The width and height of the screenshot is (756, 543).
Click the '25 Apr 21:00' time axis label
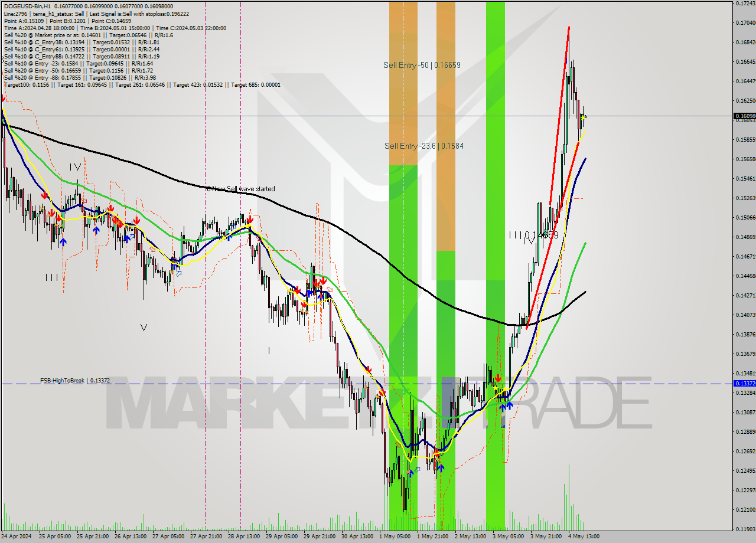92,537
